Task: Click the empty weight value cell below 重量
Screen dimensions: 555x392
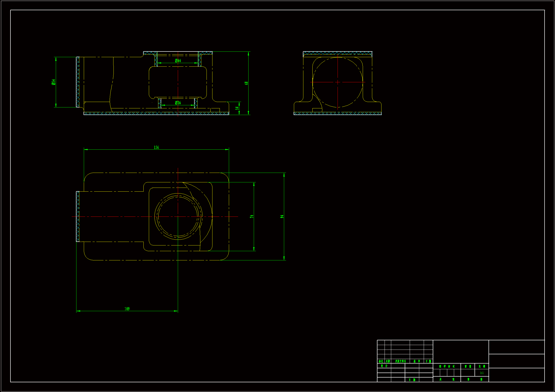Action: point(468,373)
